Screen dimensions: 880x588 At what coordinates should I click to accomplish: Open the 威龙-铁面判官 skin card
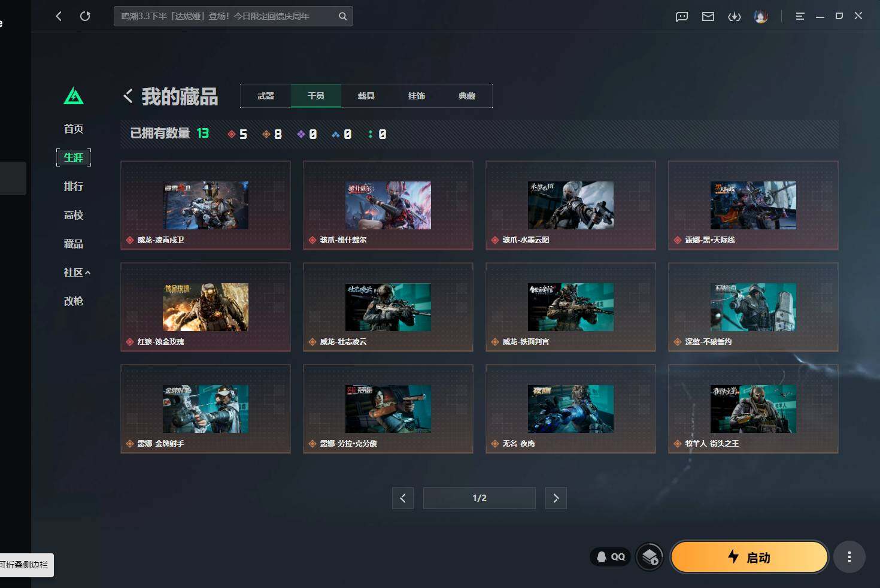coord(571,307)
